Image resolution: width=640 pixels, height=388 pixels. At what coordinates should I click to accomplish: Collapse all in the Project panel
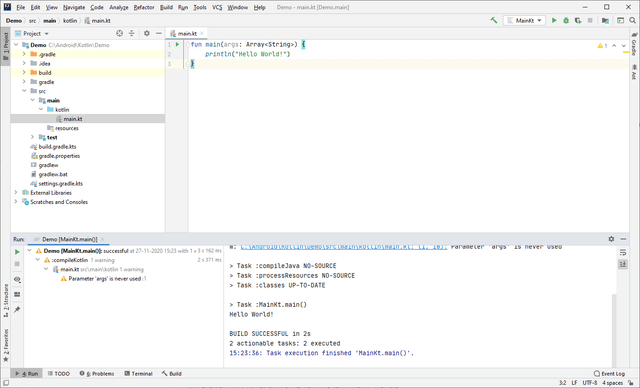[x=131, y=33]
